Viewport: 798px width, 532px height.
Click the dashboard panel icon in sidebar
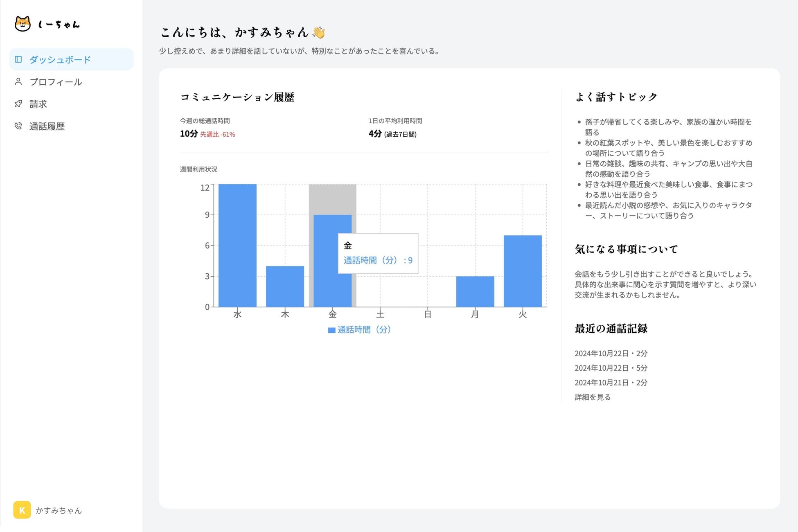click(18, 59)
